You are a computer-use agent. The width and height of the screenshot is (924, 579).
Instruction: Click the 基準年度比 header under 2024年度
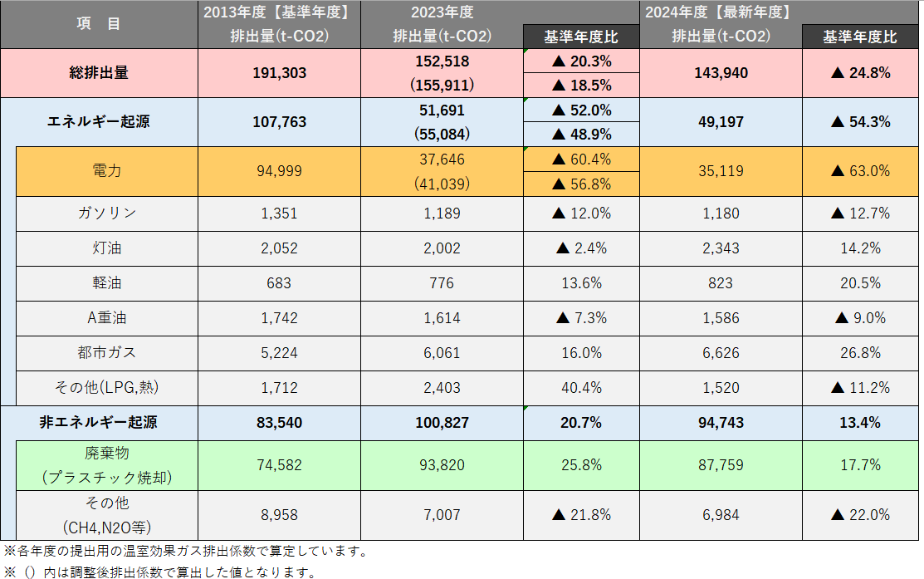tap(860, 37)
